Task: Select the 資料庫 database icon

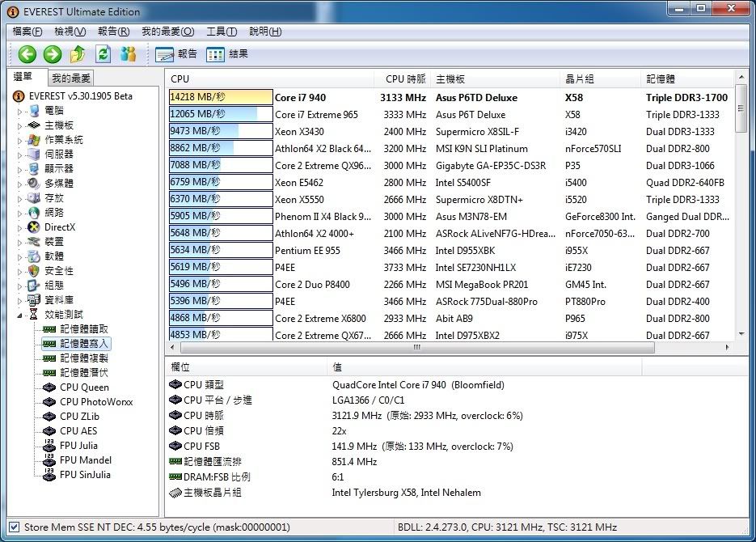Action: [34, 300]
